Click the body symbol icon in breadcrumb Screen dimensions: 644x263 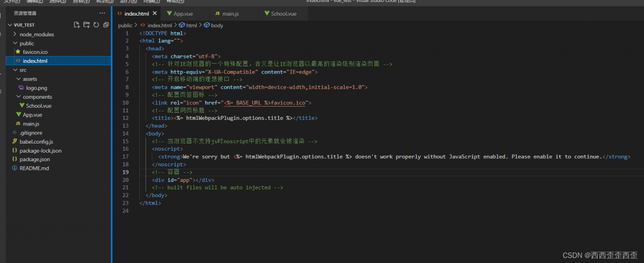(207, 25)
